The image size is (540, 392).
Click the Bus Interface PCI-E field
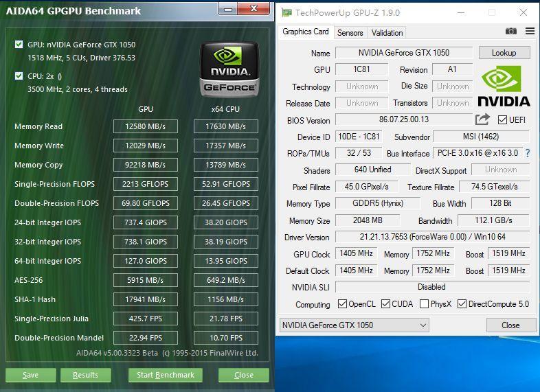[x=477, y=153]
